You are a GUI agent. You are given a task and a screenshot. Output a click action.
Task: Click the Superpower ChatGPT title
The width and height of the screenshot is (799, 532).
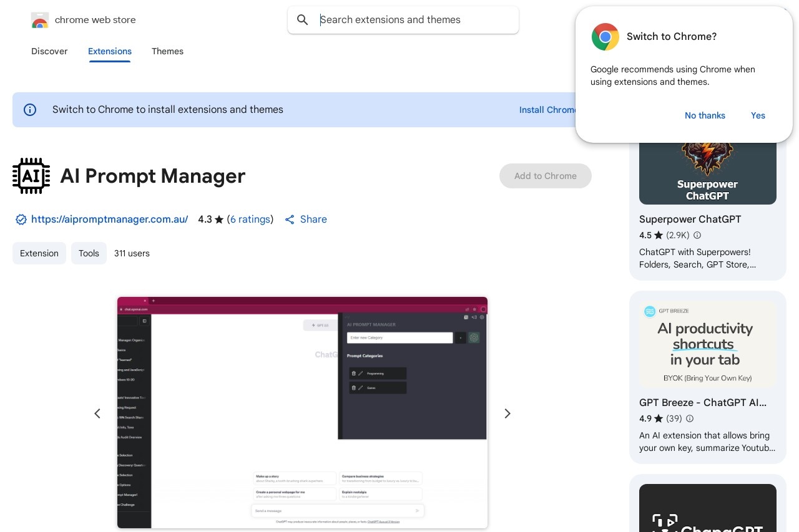pyautogui.click(x=690, y=220)
